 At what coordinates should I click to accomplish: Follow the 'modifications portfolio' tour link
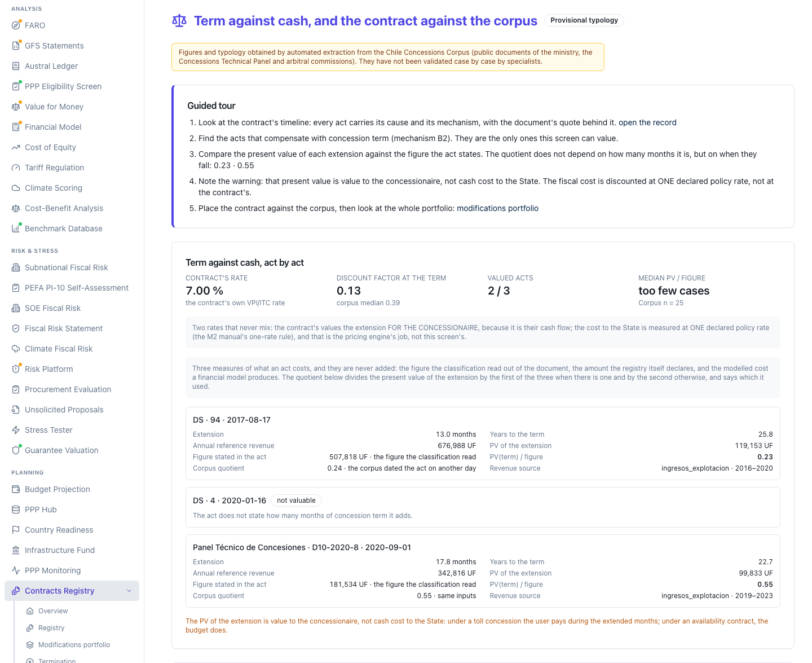(497, 208)
